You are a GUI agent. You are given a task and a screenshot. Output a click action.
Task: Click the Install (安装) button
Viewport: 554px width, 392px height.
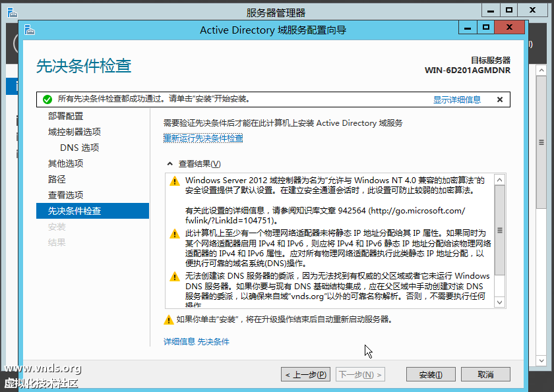click(431, 374)
